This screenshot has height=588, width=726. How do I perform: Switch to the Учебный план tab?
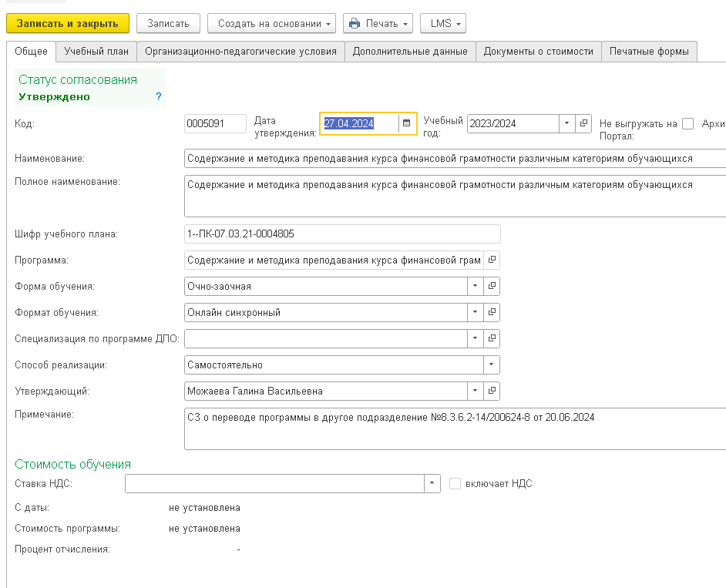tap(96, 52)
